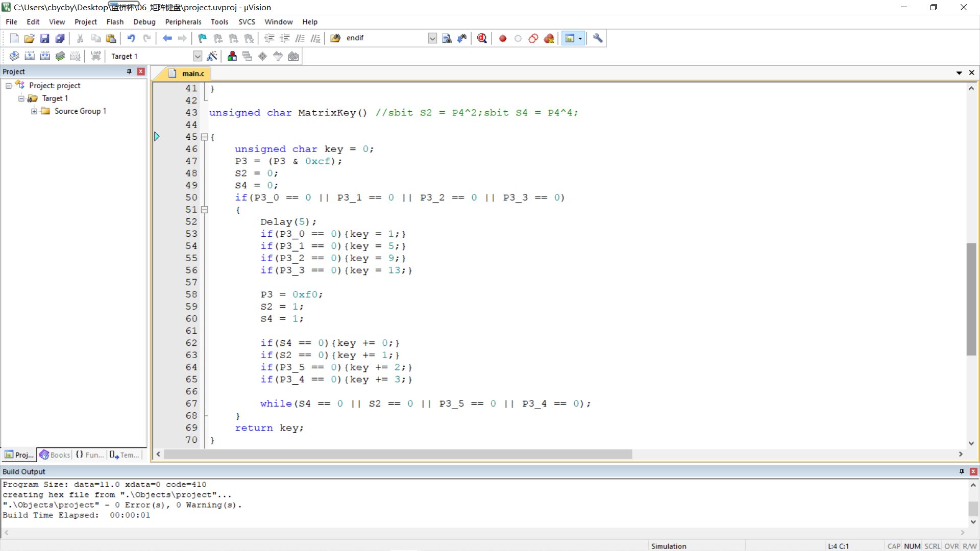
Task: Click the return key; line in editor
Action: pos(269,428)
